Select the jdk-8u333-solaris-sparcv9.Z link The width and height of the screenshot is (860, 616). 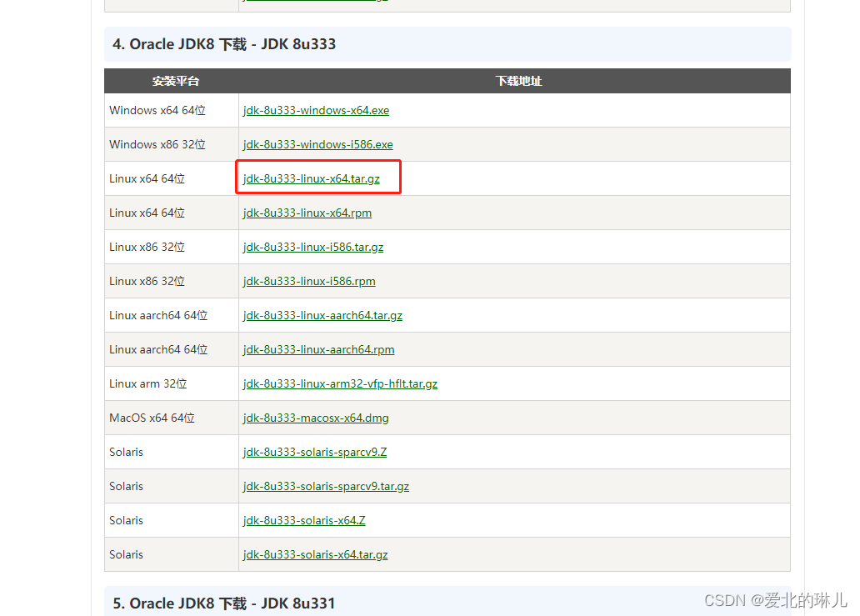pyautogui.click(x=315, y=452)
